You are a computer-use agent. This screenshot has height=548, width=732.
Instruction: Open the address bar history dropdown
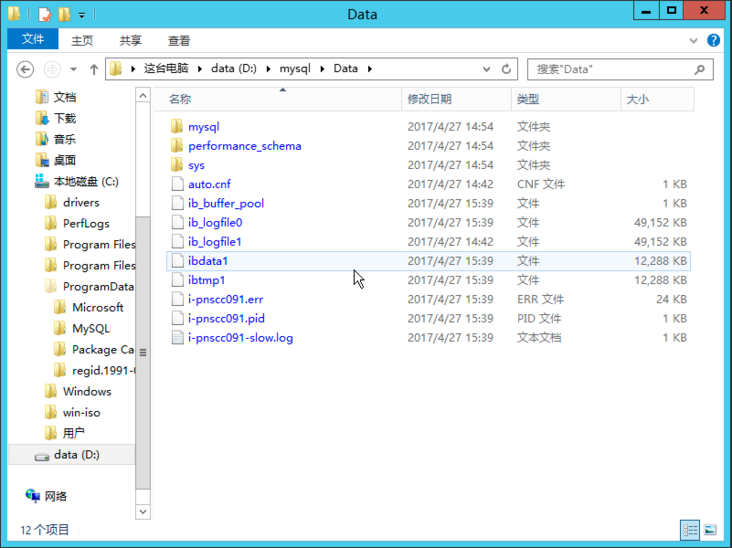(x=486, y=69)
